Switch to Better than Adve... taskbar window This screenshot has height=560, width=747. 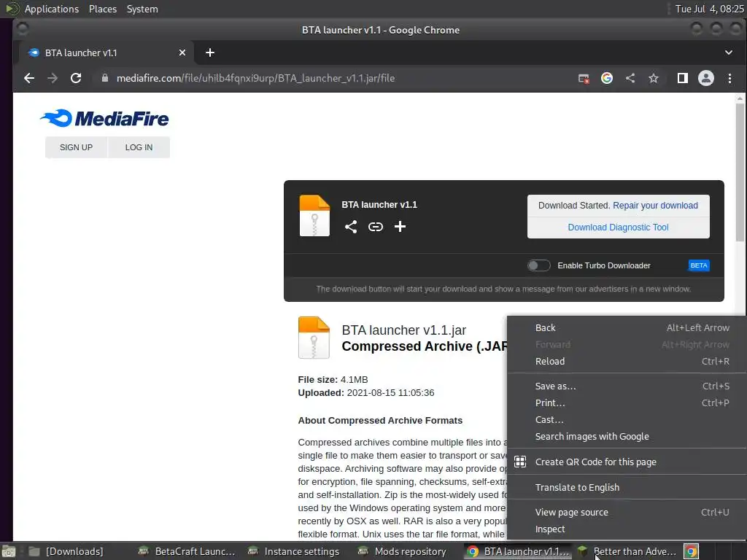click(627, 551)
